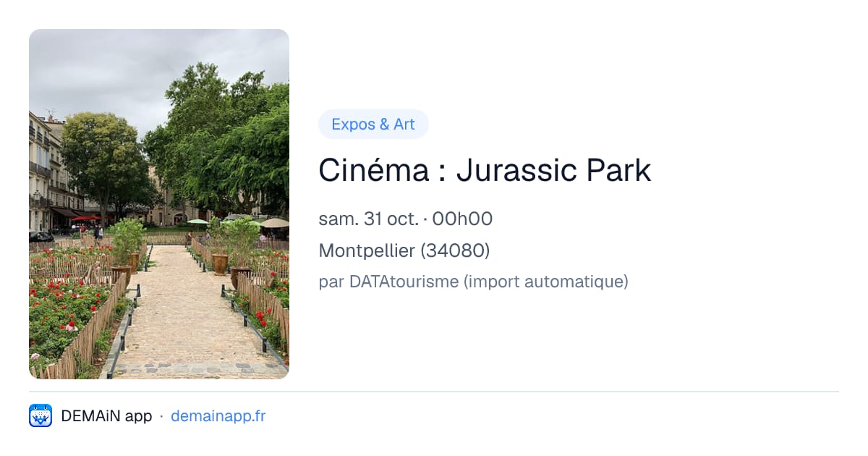Open the Montpellier garden photo thumbnail
This screenshot has height=456, width=868.
tap(159, 204)
